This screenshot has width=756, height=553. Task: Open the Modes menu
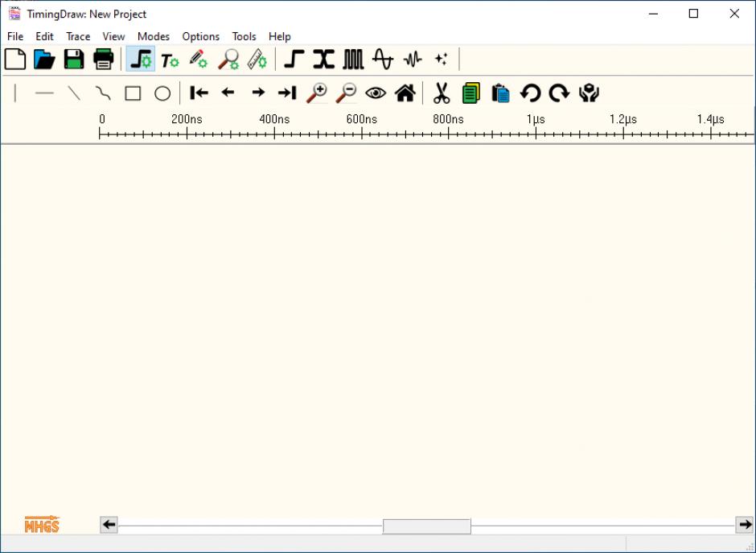153,36
